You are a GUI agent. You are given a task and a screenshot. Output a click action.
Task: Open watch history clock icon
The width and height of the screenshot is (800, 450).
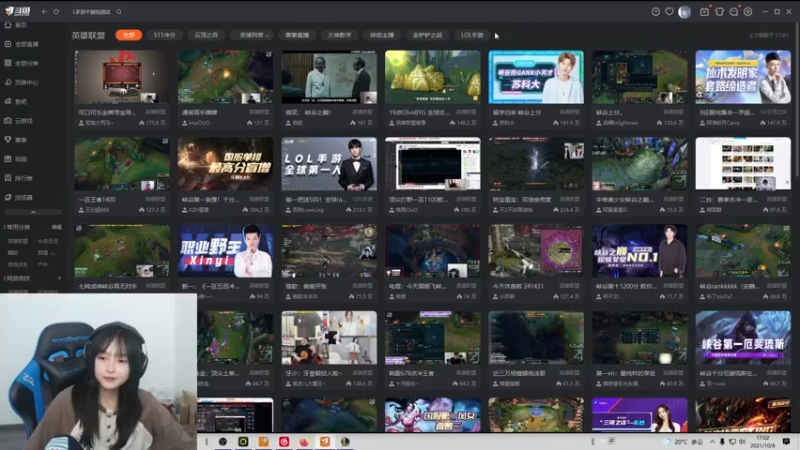tap(656, 12)
